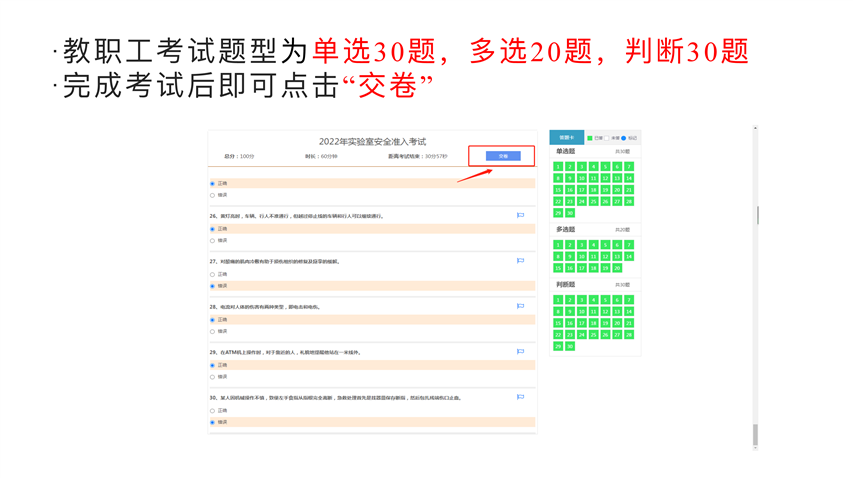Submit the exam with 交卷 button
This screenshot has height=479, width=853.
(x=503, y=156)
